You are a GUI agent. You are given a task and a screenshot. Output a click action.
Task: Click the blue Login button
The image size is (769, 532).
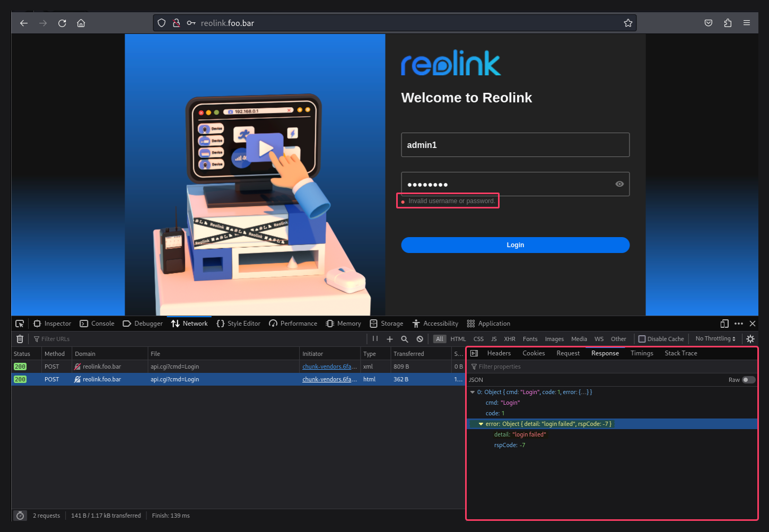[x=515, y=245]
